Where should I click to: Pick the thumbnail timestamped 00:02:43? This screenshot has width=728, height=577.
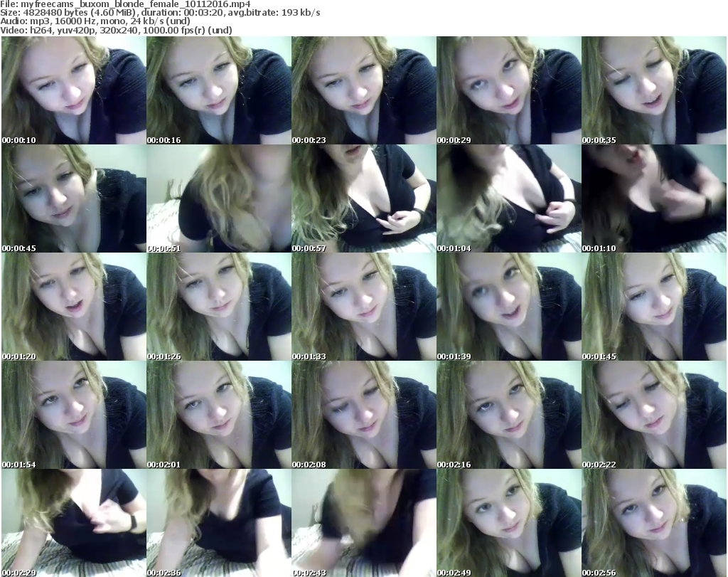click(363, 523)
